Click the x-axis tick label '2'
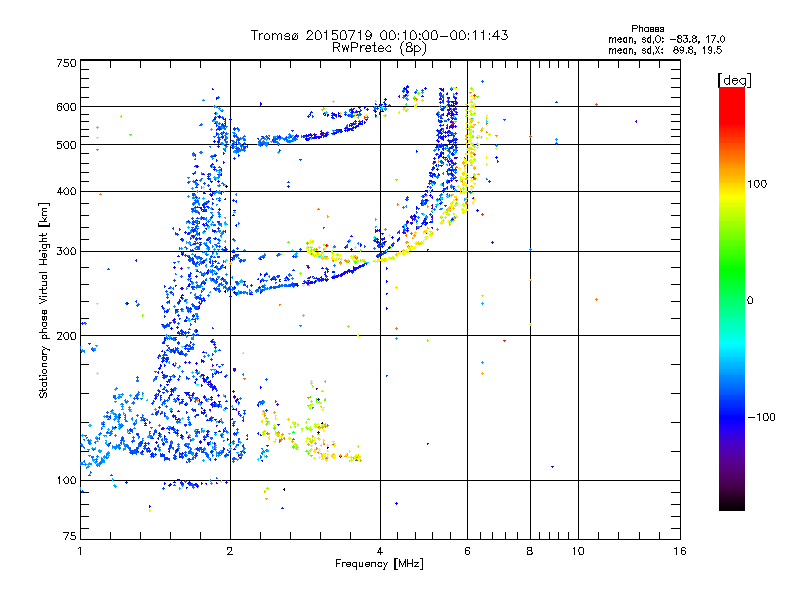 pyautogui.click(x=230, y=551)
